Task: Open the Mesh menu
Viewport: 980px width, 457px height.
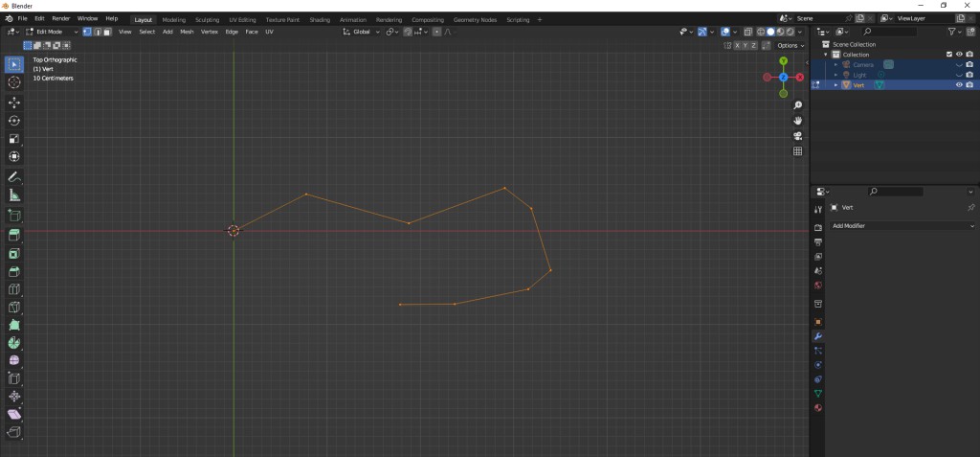Action: coord(187,32)
